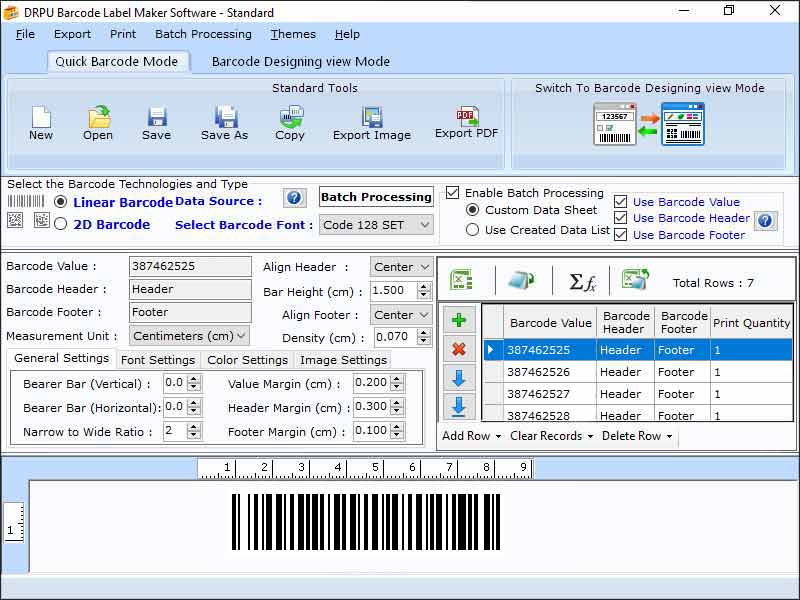Click Clear Records below the data grid

pos(549,436)
